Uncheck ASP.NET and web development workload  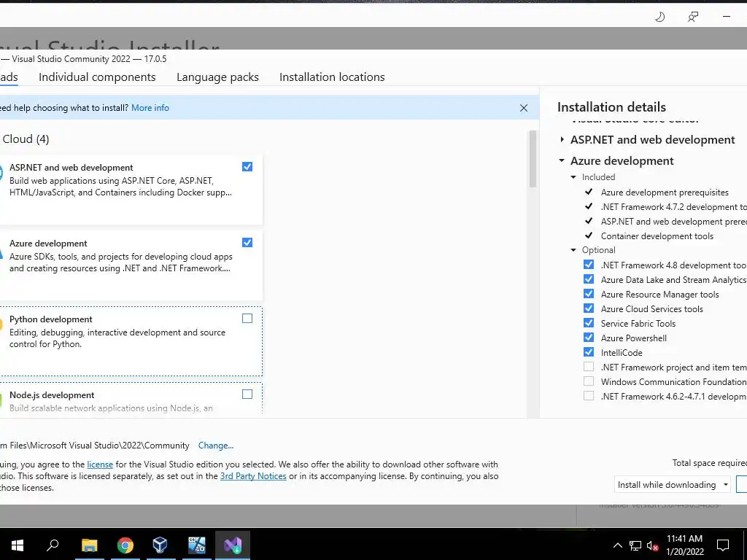[x=247, y=167]
